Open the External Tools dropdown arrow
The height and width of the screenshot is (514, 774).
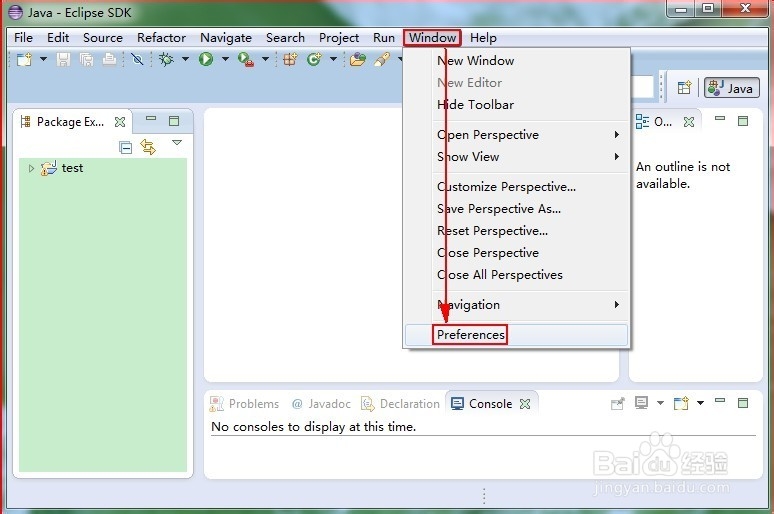(265, 59)
